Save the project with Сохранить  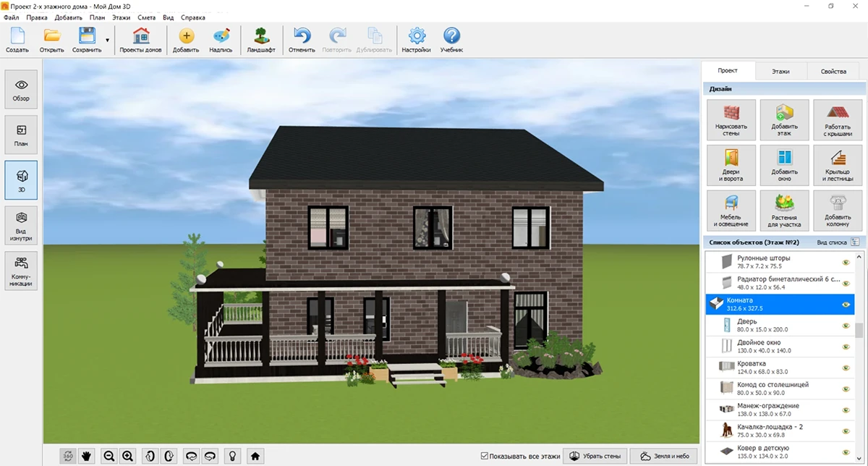coord(87,40)
